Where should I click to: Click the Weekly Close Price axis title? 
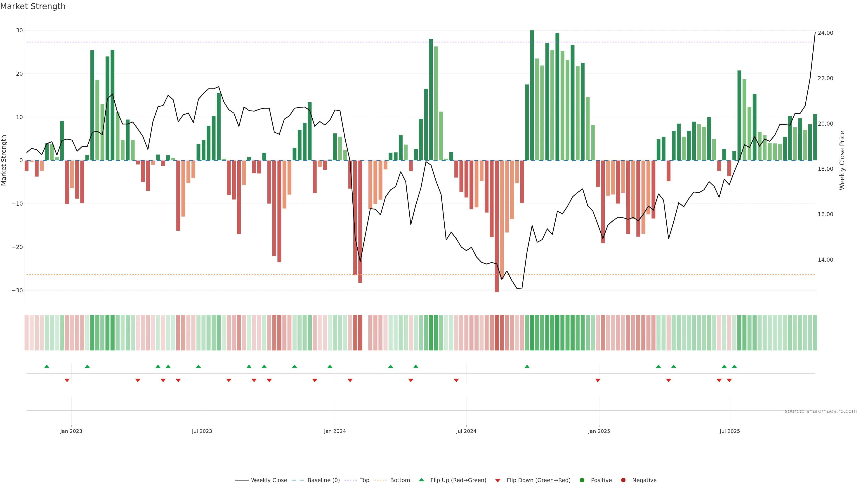[x=842, y=160]
